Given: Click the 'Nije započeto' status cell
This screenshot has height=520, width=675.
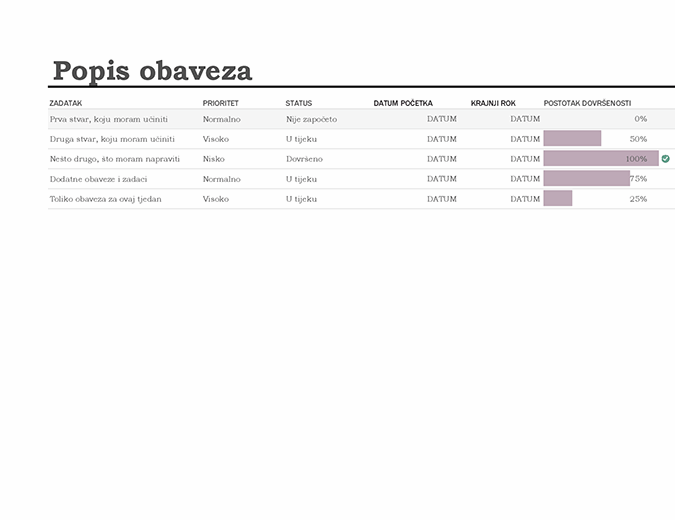Looking at the screenshot, I should tap(311, 119).
